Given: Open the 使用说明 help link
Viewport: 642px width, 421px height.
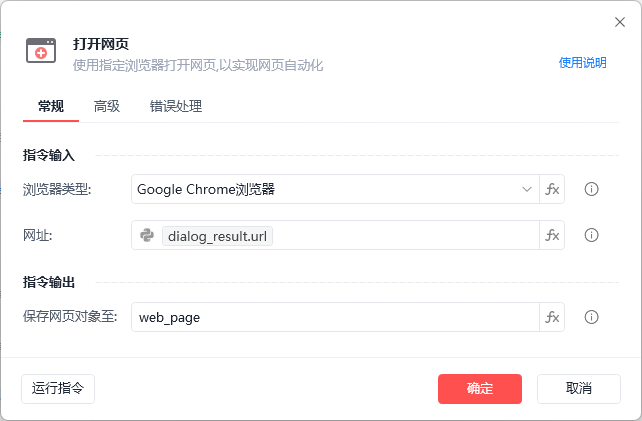Looking at the screenshot, I should point(582,62).
